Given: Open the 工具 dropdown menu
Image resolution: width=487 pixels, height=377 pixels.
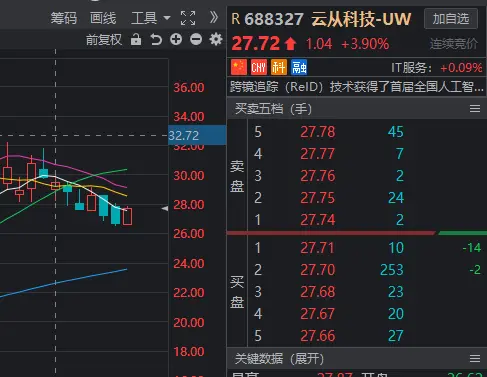Looking at the screenshot, I should point(151,18).
